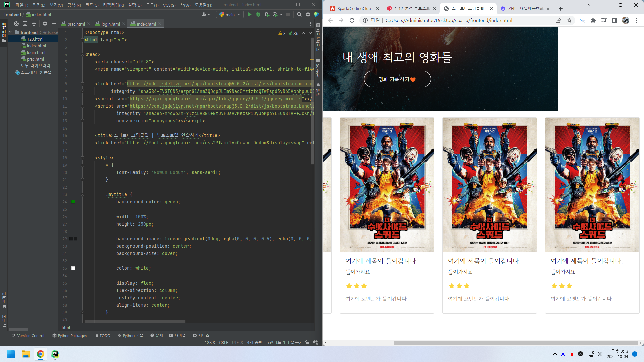
Task: Switch to SpartaCodingClub Chrome tab
Action: click(354, 9)
